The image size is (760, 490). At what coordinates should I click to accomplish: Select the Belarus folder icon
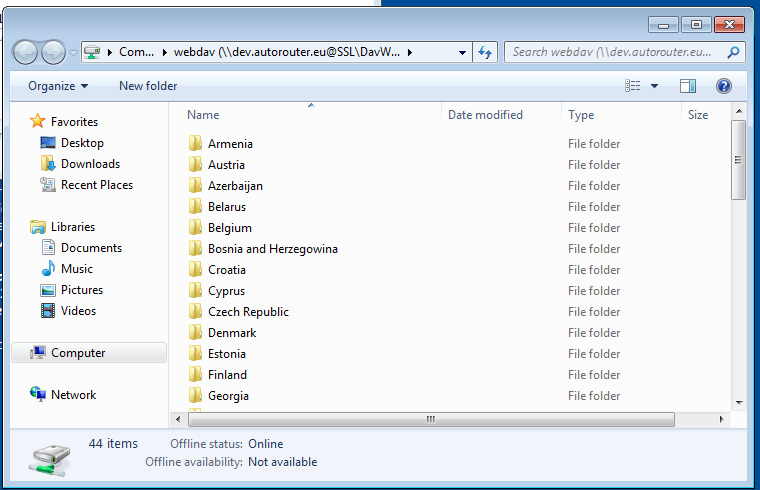point(195,206)
